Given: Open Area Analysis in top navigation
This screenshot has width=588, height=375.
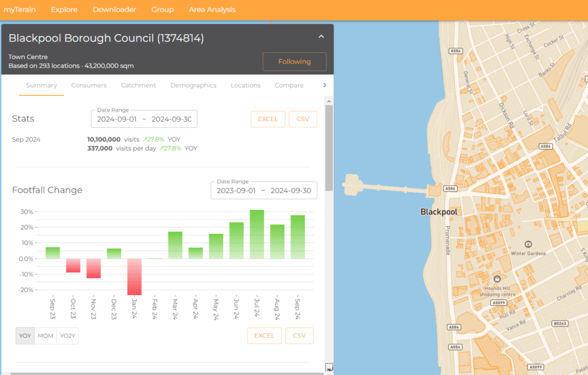Looking at the screenshot, I should point(212,10).
